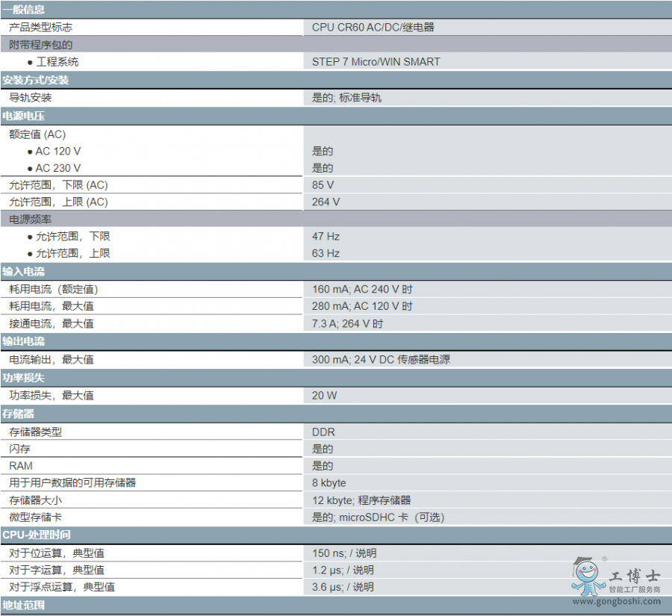Select the '功率损失，最大值' row label
This screenshot has height=616, width=672.
point(52,395)
